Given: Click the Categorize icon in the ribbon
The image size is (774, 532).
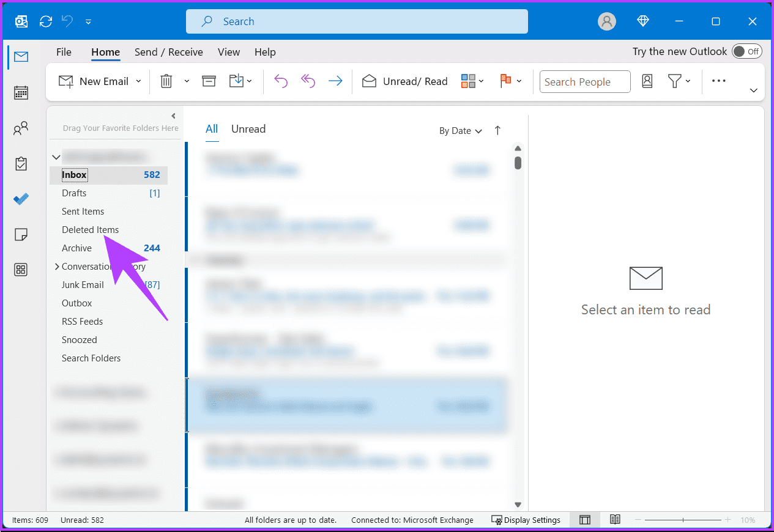Looking at the screenshot, I should click(x=467, y=81).
